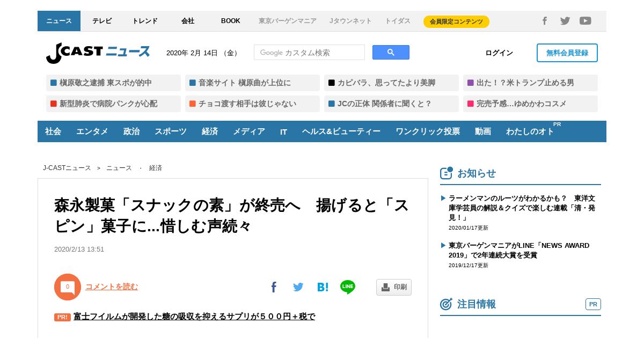Share article via LINE icon

pos(348,287)
